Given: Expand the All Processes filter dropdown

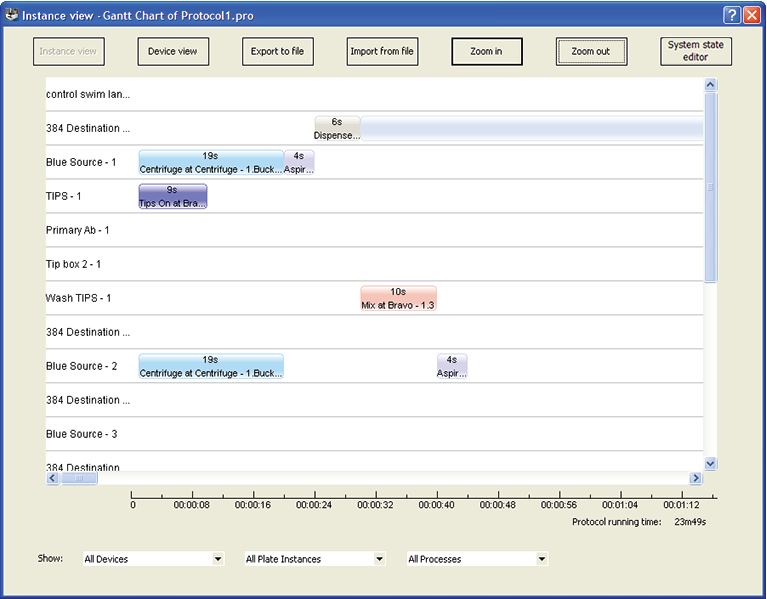Looking at the screenshot, I should coord(542,559).
